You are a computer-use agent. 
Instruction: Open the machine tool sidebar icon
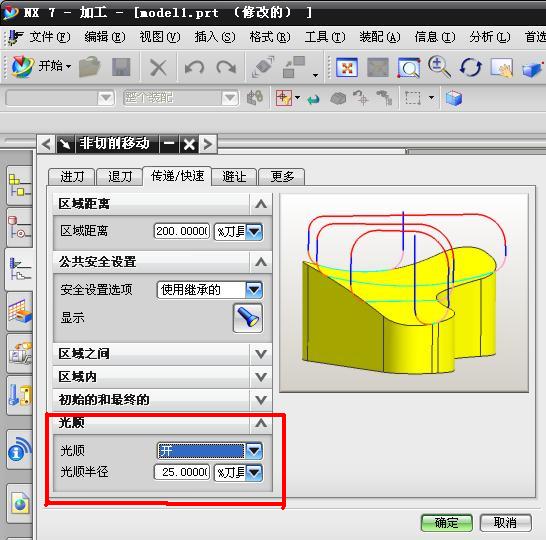click(20, 353)
